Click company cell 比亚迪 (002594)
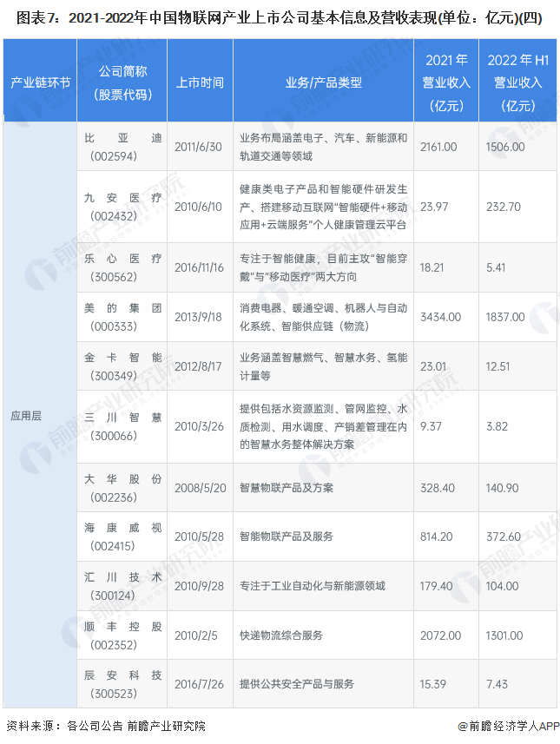560x744 pixels. pyautogui.click(x=122, y=147)
